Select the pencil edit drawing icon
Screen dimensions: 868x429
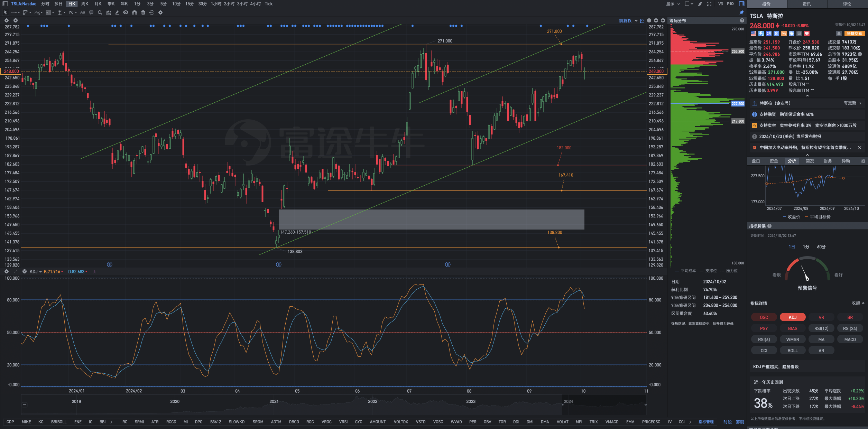(117, 12)
